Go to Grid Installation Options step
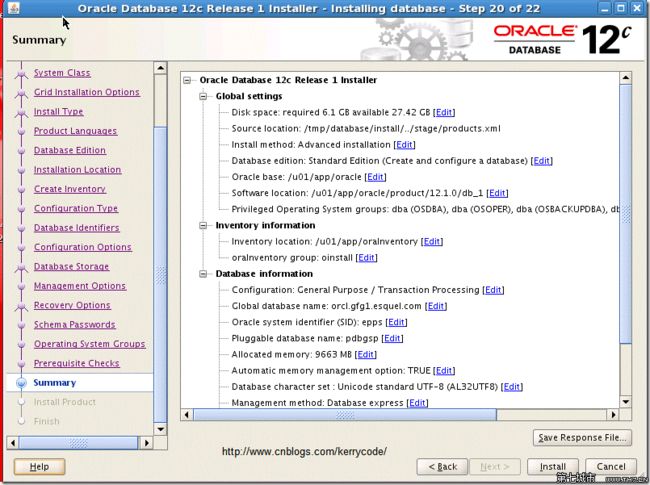The image size is (650, 485). click(x=87, y=92)
